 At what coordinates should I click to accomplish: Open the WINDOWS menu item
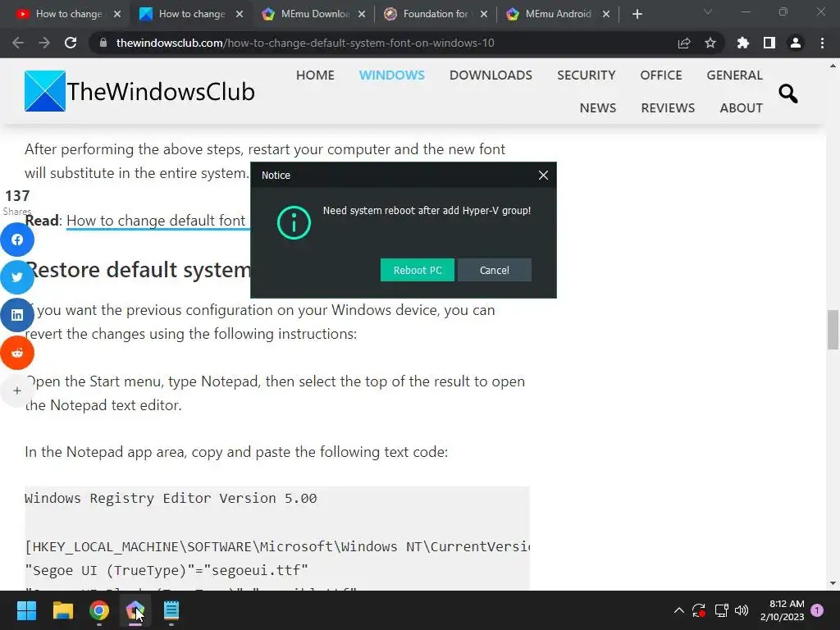(x=391, y=75)
